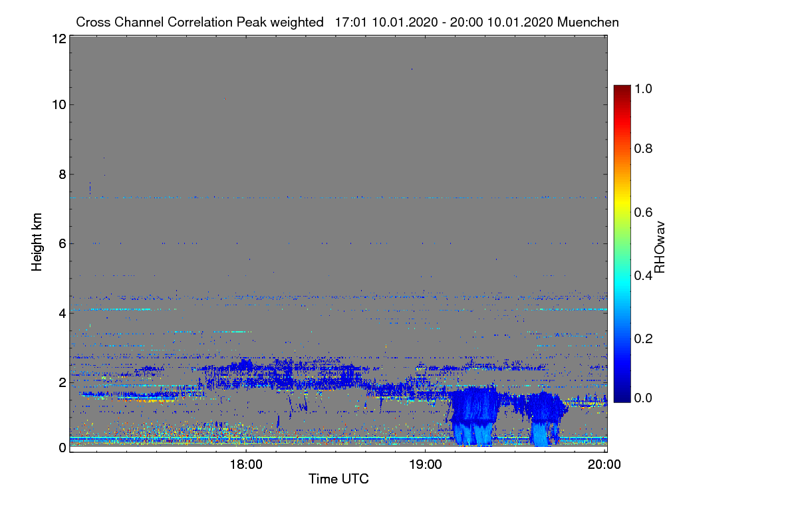The width and height of the screenshot is (798, 532).
Task: Click the colorbar value 0.8
Action: coord(643,148)
